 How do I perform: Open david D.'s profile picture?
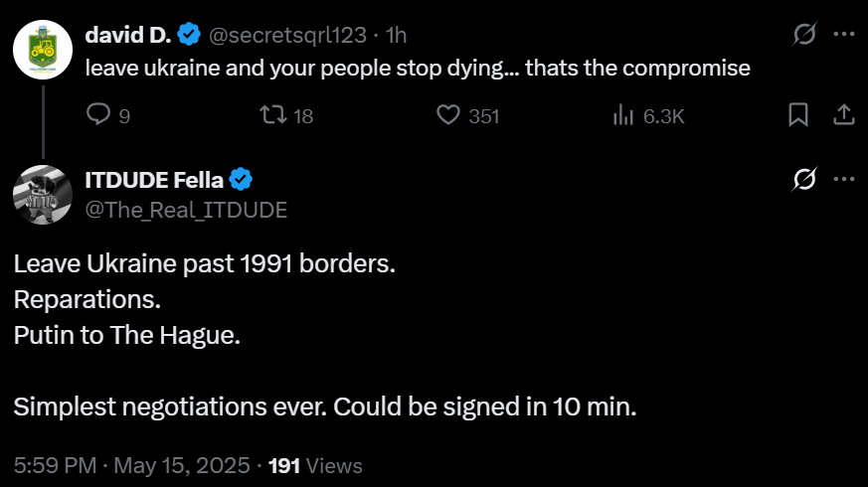pos(43,50)
